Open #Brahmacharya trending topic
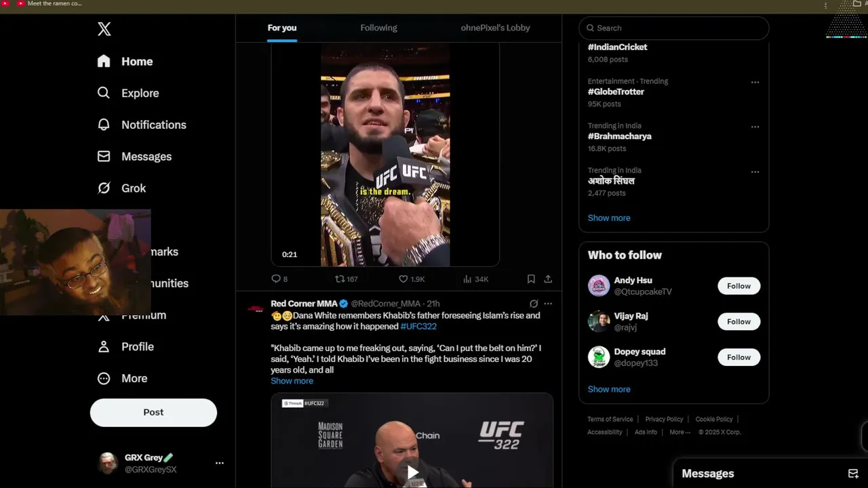Screen dimensions: 868x488 pos(619,136)
